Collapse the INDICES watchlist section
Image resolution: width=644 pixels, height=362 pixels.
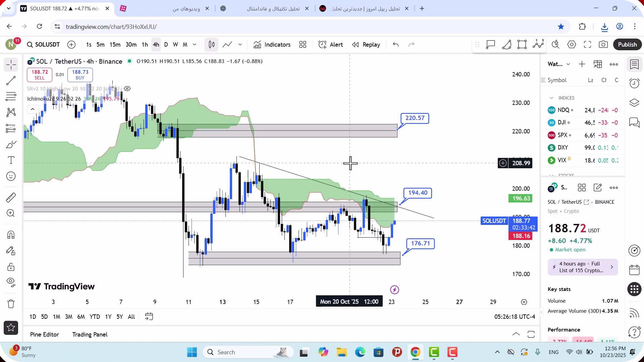point(551,98)
